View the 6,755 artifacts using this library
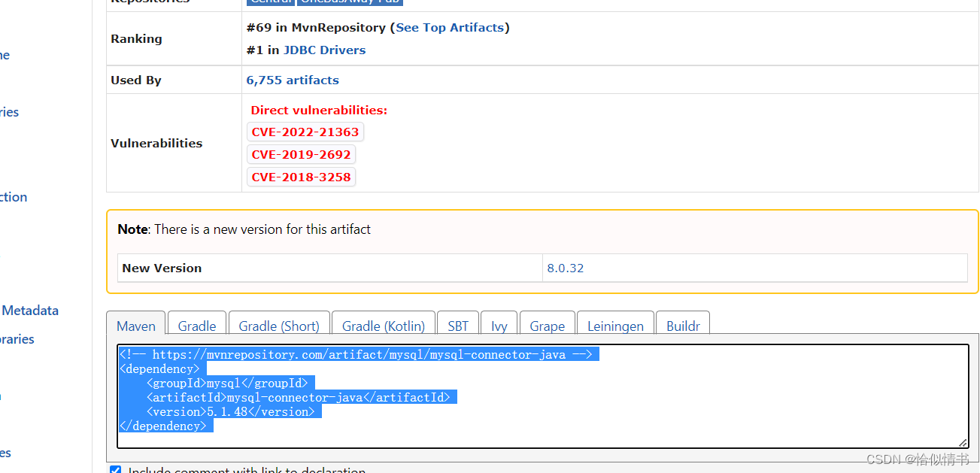This screenshot has width=980, height=473. [x=293, y=79]
